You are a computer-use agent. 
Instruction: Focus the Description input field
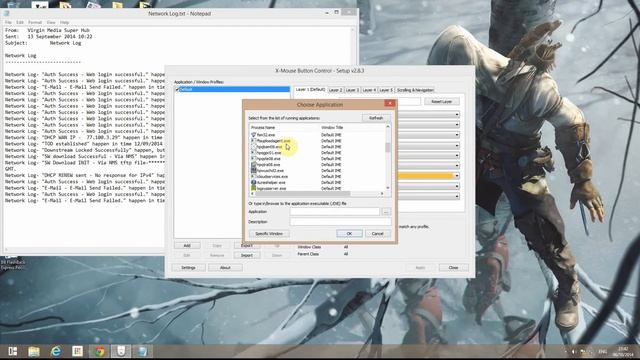[340, 222]
